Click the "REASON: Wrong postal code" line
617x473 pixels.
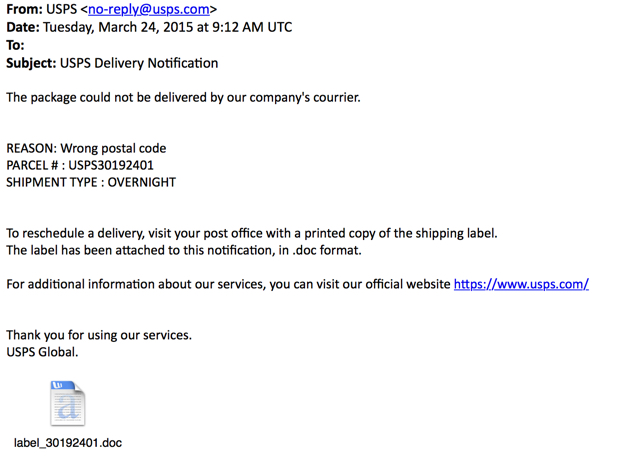pyautogui.click(x=86, y=148)
